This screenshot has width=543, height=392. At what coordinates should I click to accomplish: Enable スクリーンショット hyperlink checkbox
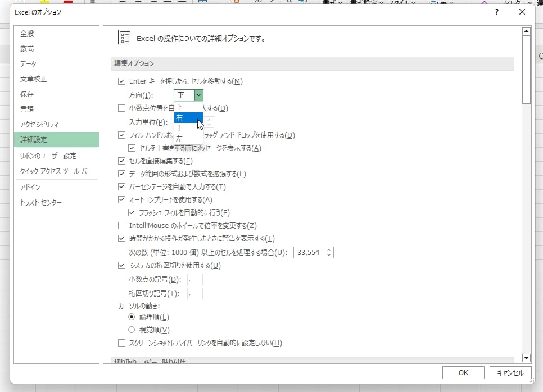click(x=121, y=343)
